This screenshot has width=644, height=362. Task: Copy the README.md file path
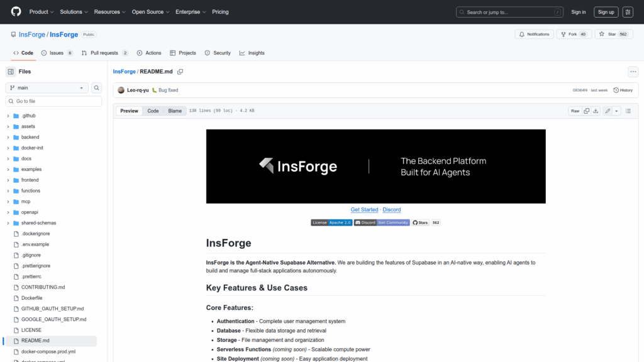click(180, 72)
